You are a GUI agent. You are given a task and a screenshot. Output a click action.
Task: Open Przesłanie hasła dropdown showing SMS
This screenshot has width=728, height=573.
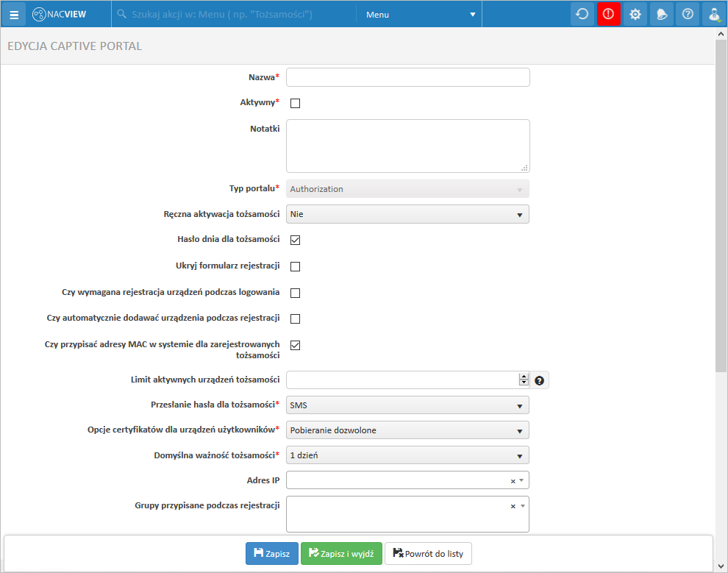pos(407,405)
